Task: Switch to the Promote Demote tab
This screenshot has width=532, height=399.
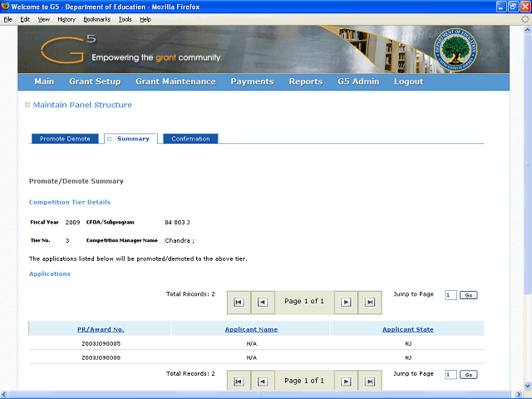Action: tap(65, 139)
